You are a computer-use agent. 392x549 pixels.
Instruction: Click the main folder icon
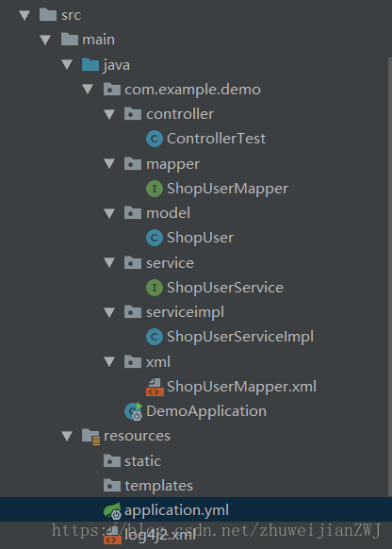(x=69, y=40)
